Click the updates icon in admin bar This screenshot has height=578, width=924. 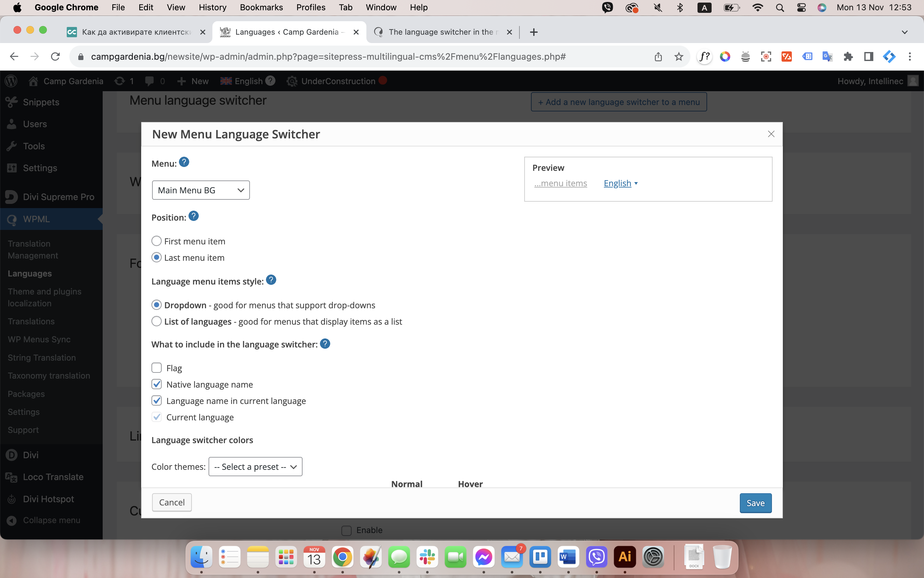coord(119,81)
